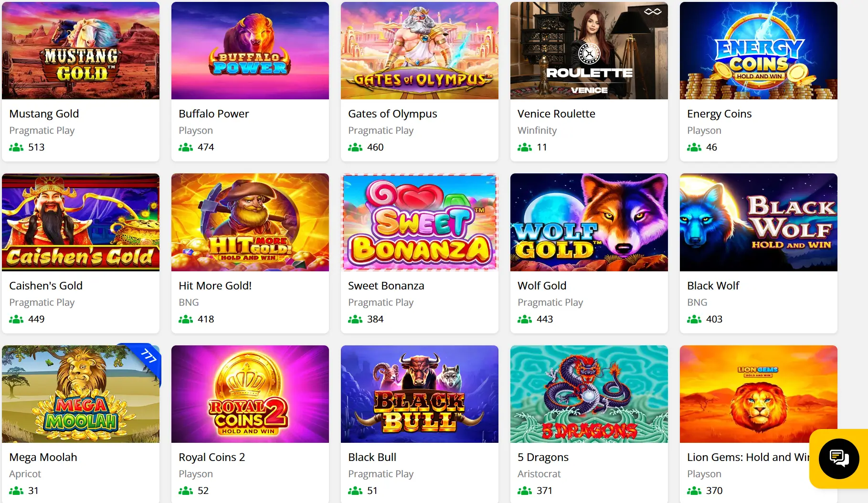Open the Venice Roulette thumbnail
The image size is (868, 503).
(589, 51)
